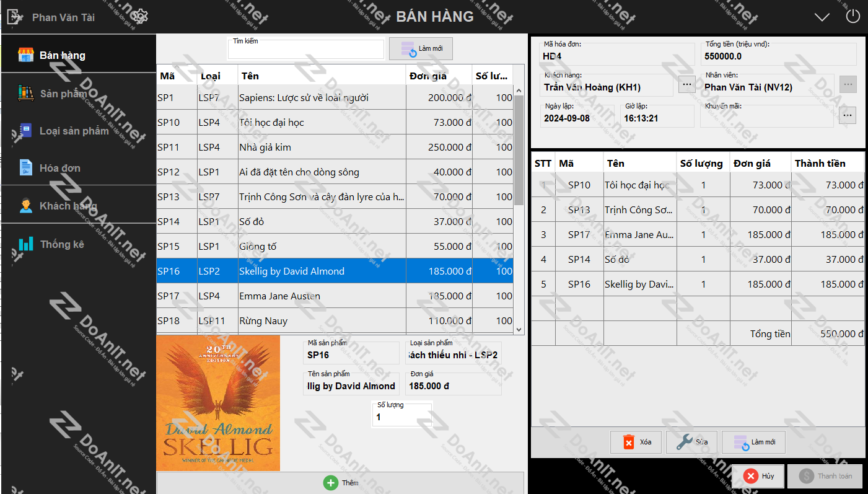Image resolution: width=868 pixels, height=494 pixels.
Task: Open the Hóa đơn menu item
Action: click(78, 167)
